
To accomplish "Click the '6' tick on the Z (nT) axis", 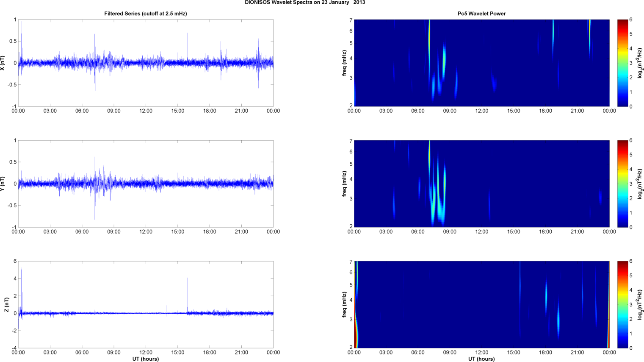I will [x=15, y=262].
